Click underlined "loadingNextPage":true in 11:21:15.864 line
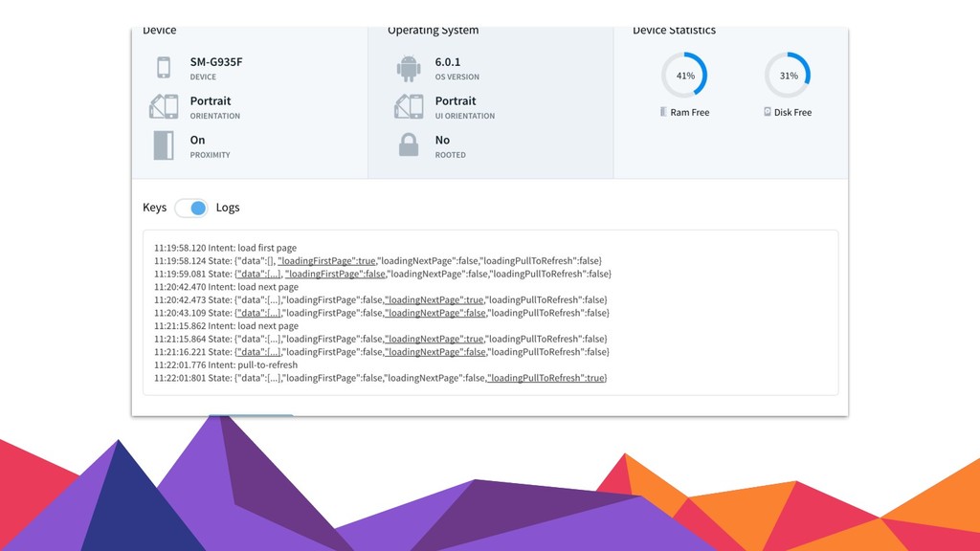980x551 pixels. tap(434, 340)
